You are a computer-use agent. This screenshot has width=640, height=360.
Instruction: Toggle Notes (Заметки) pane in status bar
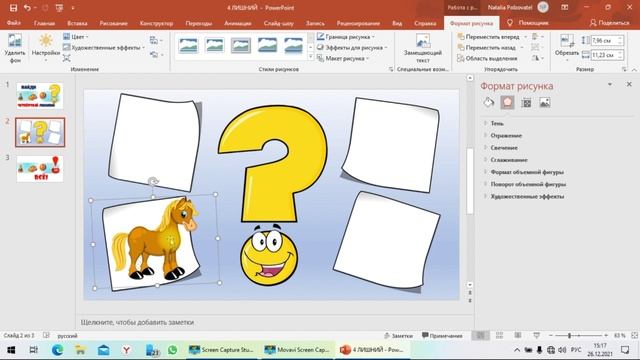pyautogui.click(x=398, y=336)
